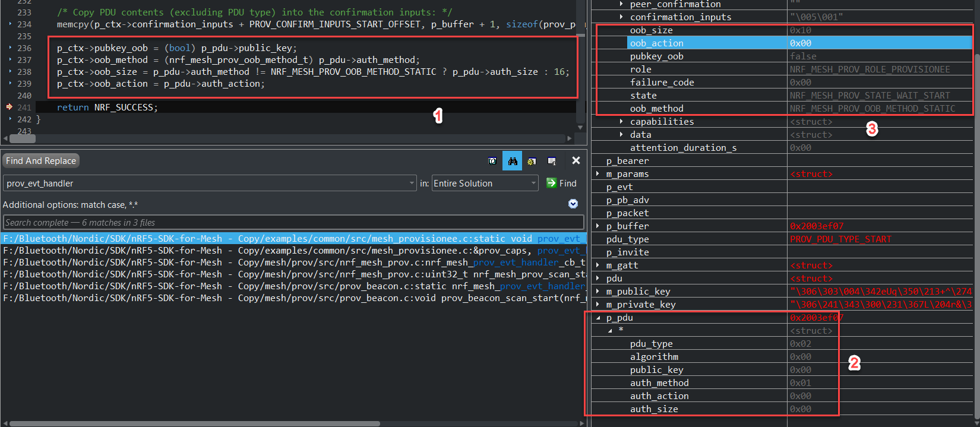Expand the capabilities struct
Viewport: 980px width, 427px height.
tap(621, 122)
